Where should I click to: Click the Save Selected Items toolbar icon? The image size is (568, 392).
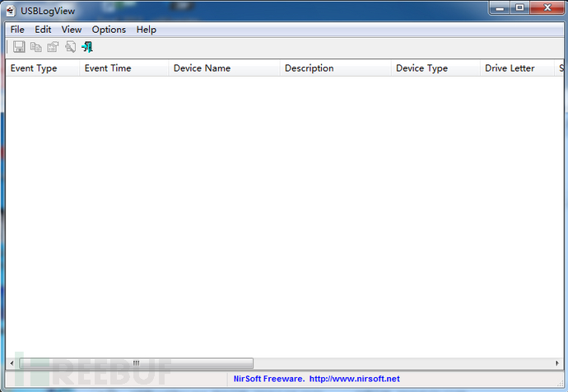coord(19,47)
